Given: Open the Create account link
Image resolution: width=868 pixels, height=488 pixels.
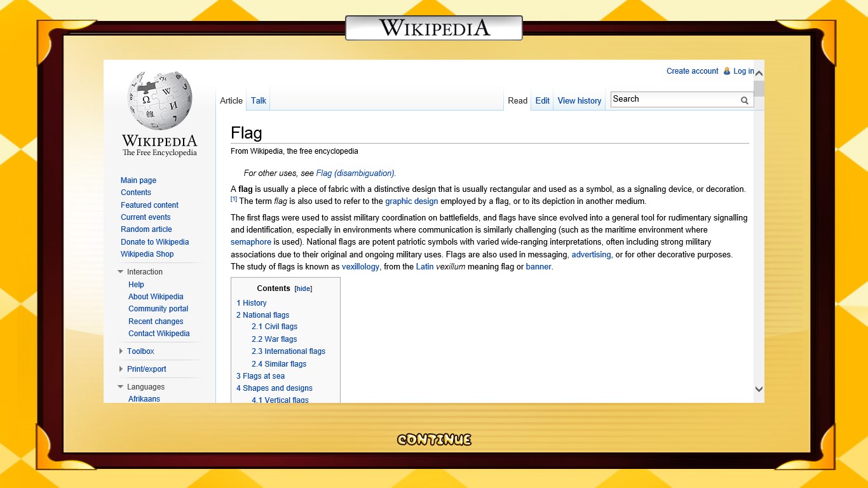Looking at the screenshot, I should pos(692,71).
